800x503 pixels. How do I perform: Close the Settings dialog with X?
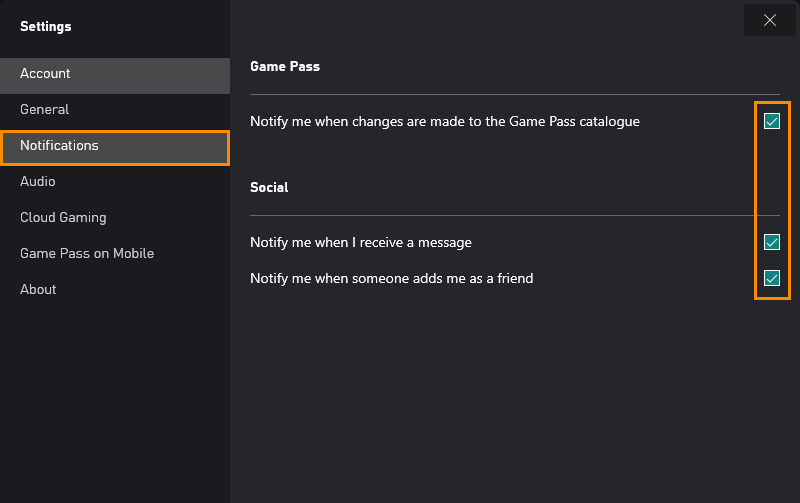pyautogui.click(x=769, y=20)
